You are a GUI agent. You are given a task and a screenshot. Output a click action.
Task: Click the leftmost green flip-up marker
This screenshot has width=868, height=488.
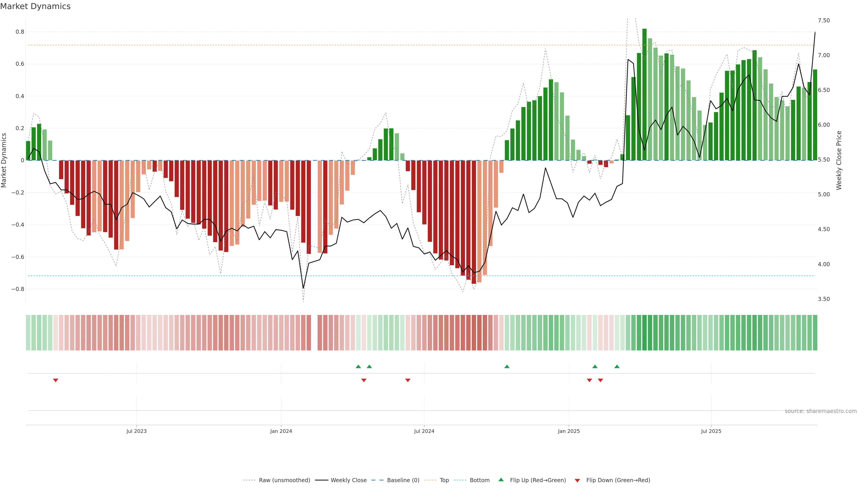(x=358, y=366)
